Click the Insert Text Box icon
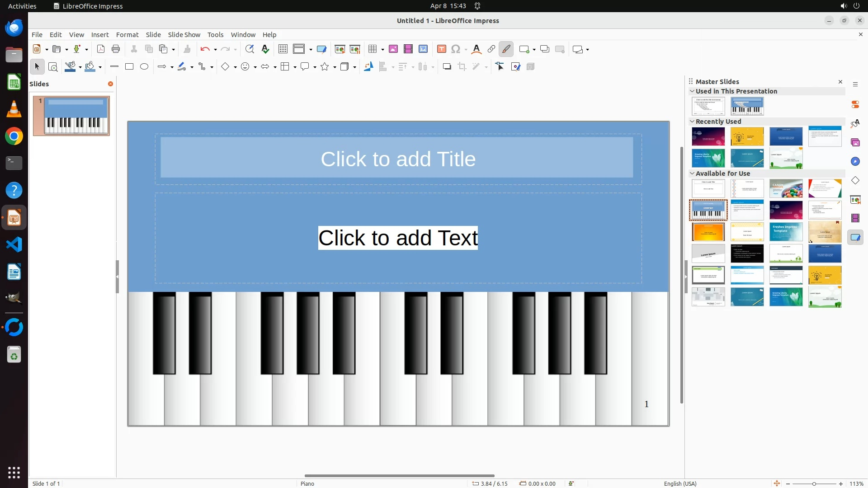This screenshot has width=868, height=488. coord(442,49)
